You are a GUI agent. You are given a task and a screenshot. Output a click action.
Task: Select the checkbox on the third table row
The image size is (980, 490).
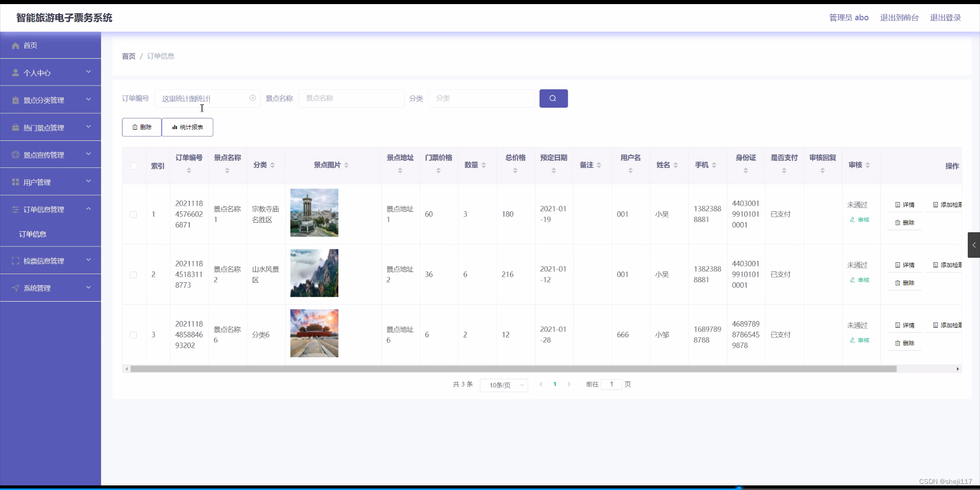[133, 335]
